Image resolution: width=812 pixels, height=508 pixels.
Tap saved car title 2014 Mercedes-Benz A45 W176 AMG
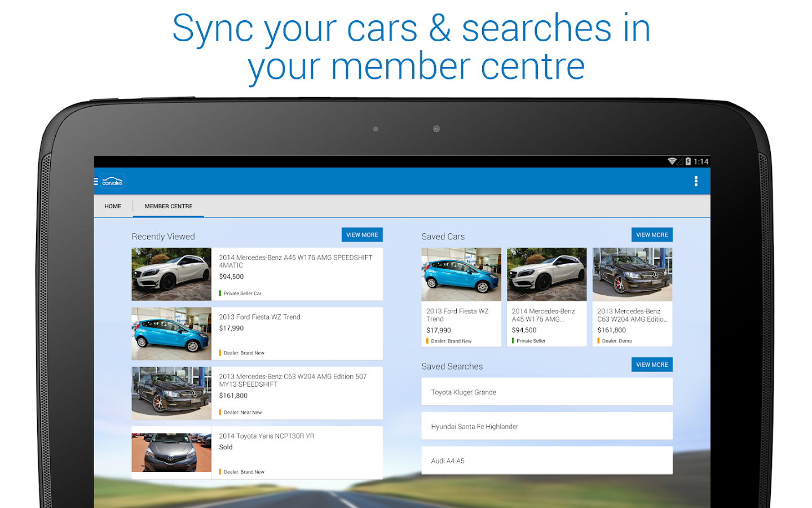(543, 315)
